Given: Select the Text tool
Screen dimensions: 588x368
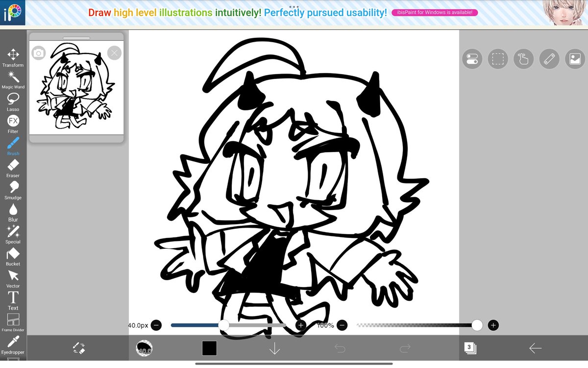Looking at the screenshot, I should 13,301.
